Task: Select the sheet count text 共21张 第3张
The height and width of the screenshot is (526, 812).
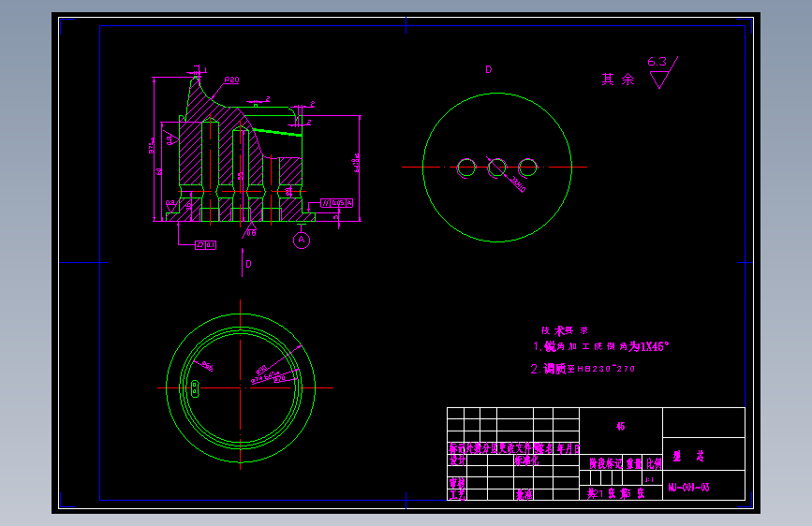Action: point(616,493)
